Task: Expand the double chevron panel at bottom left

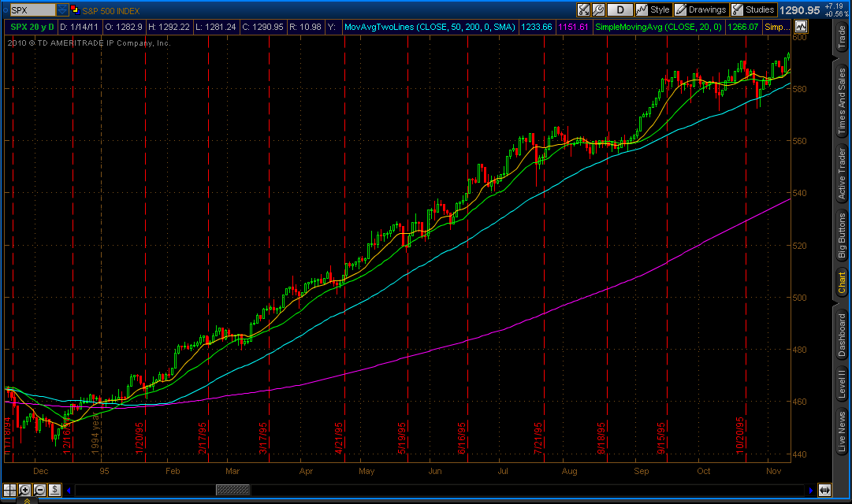Action: 27,501
